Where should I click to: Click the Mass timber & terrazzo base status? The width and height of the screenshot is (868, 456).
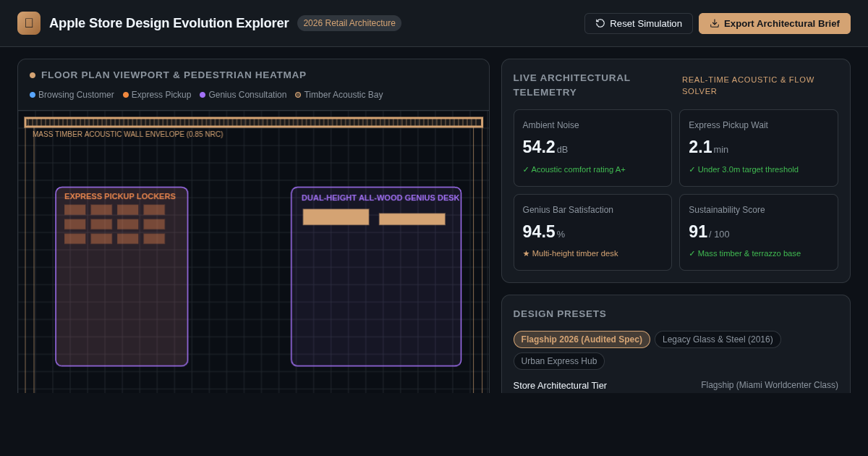pyautogui.click(x=744, y=253)
